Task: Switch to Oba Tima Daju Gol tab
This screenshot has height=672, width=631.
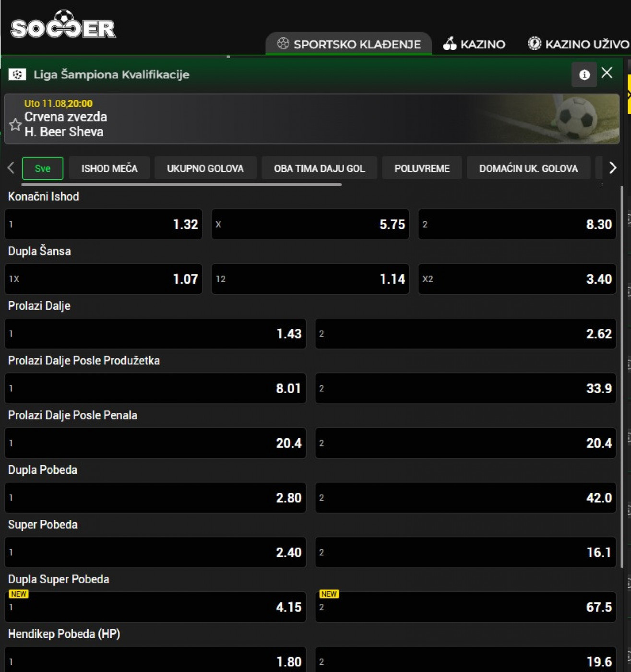Action: pyautogui.click(x=320, y=168)
